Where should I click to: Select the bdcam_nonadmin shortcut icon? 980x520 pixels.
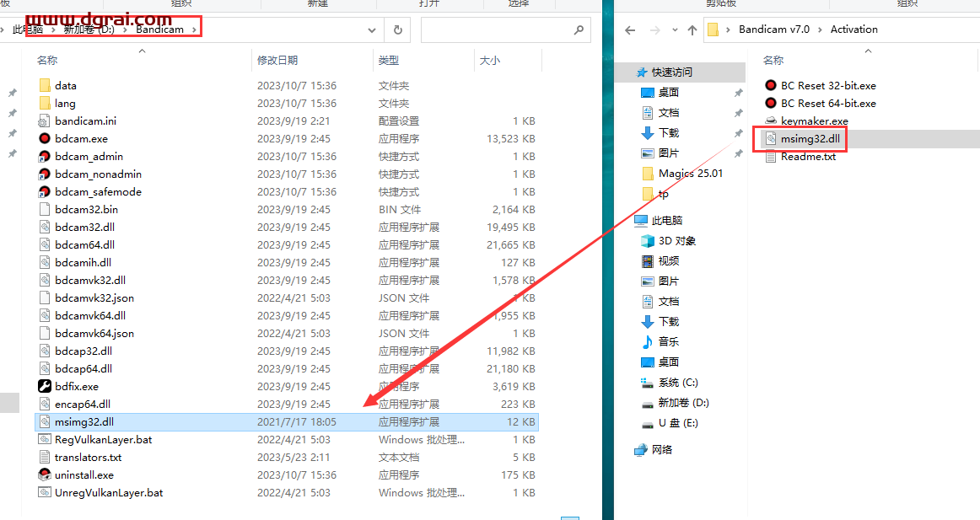point(45,174)
